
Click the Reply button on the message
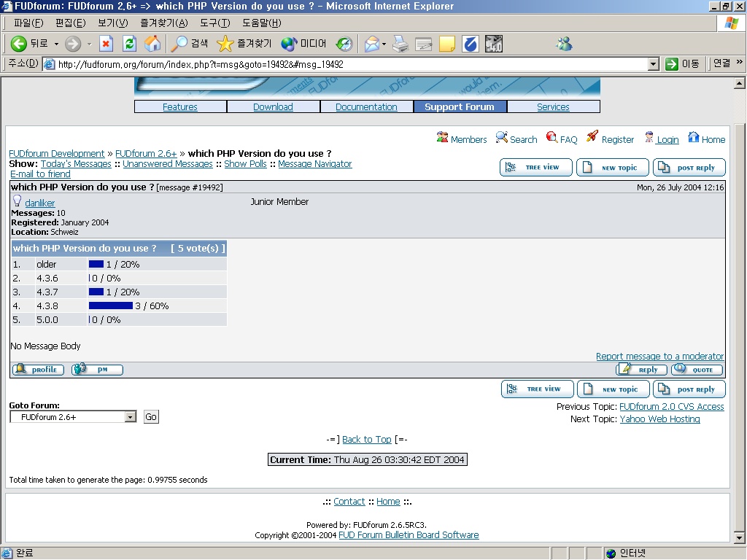tap(641, 369)
